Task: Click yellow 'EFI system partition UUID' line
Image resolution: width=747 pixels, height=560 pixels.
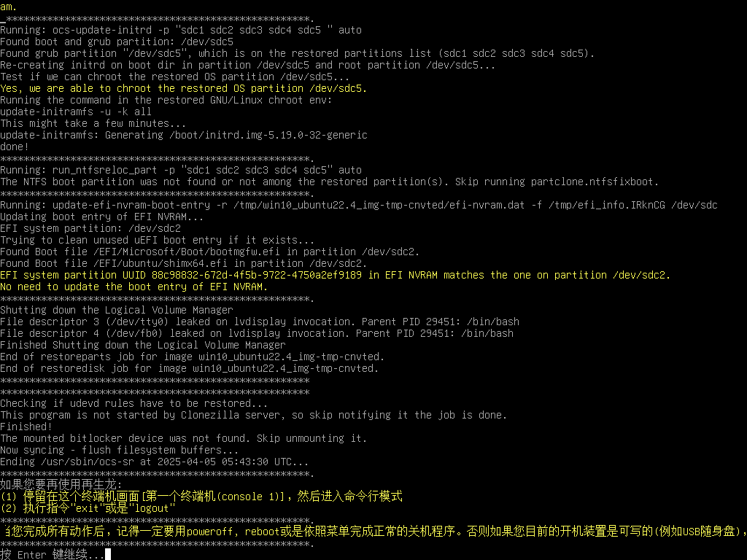Action: [x=336, y=275]
